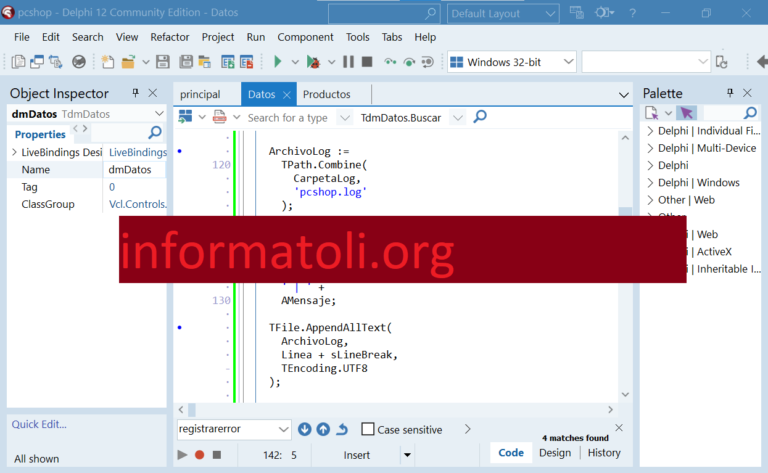Expand the LiveBindings Designer property

tap(14, 152)
